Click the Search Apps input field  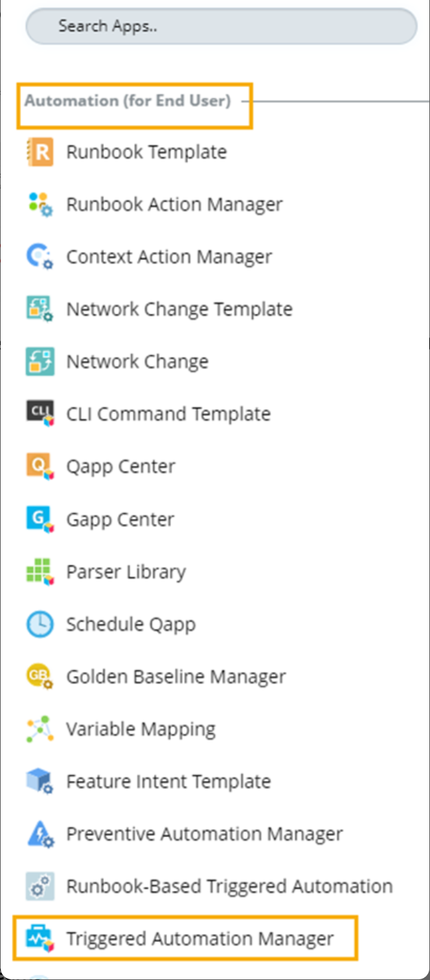[220, 27]
